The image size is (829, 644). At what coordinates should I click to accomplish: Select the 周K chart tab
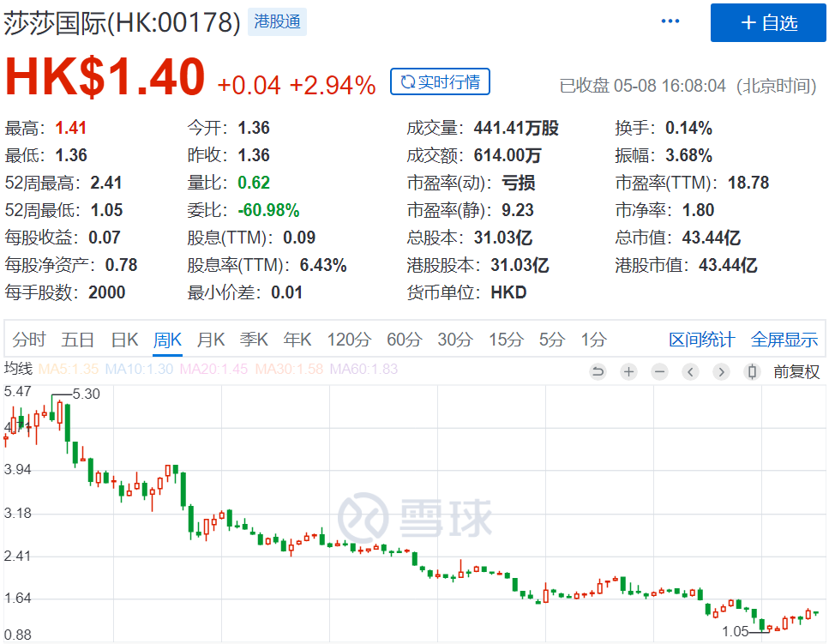(x=167, y=340)
